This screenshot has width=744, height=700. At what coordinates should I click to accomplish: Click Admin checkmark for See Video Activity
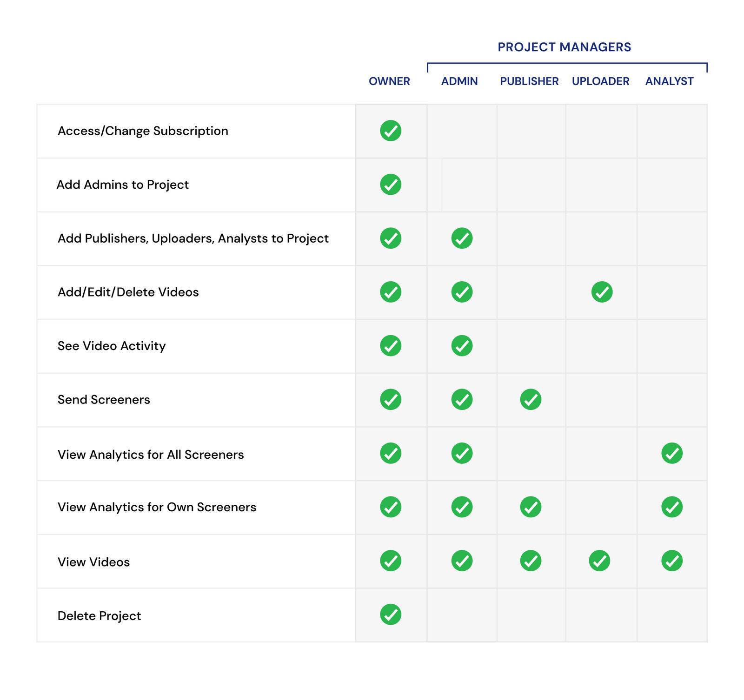(462, 346)
